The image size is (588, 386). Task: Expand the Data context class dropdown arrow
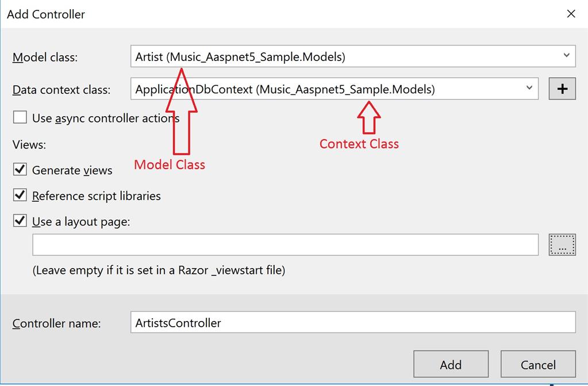coord(529,89)
